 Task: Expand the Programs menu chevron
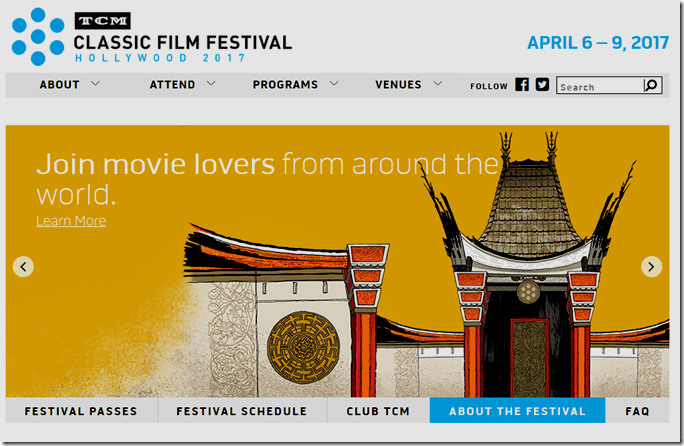point(333,84)
